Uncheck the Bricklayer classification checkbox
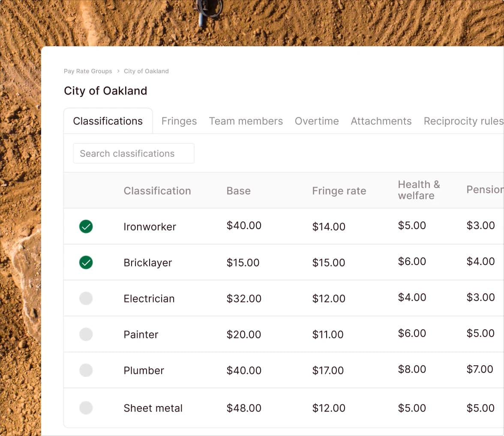The height and width of the screenshot is (436, 504). coord(86,263)
